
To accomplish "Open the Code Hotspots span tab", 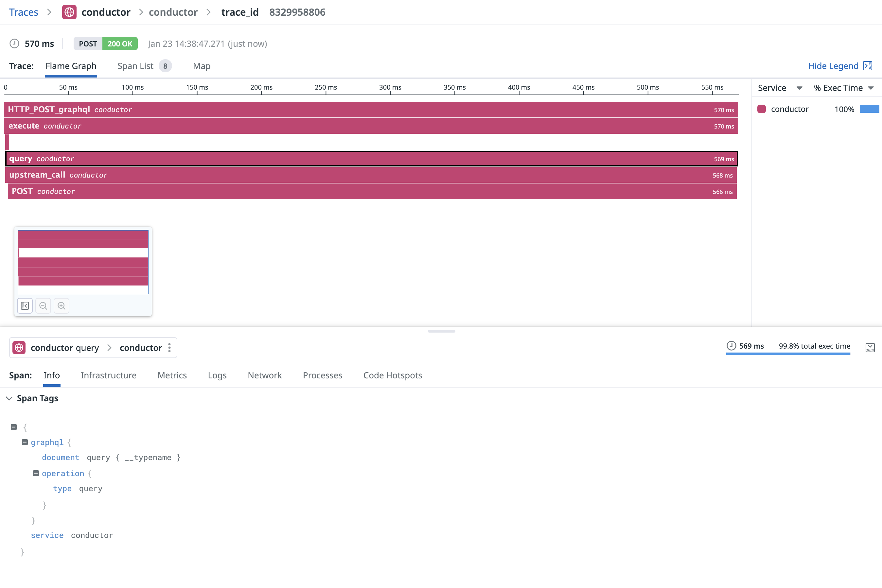I will [x=392, y=375].
